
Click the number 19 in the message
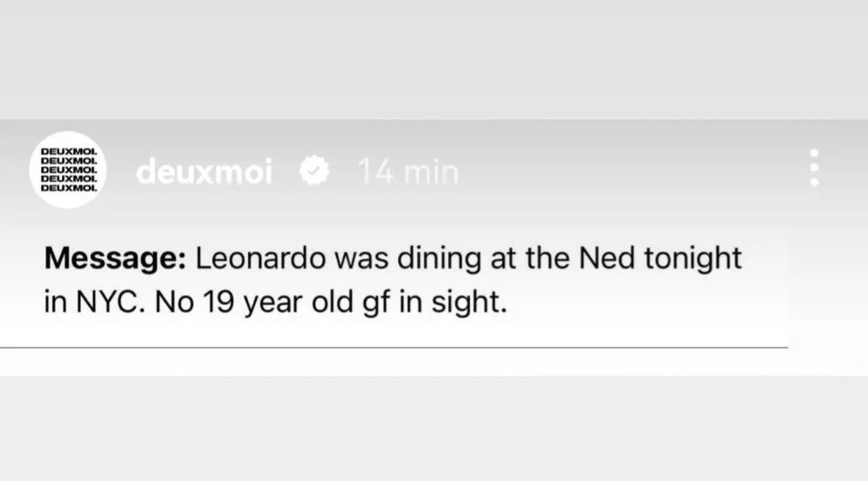[218, 302]
